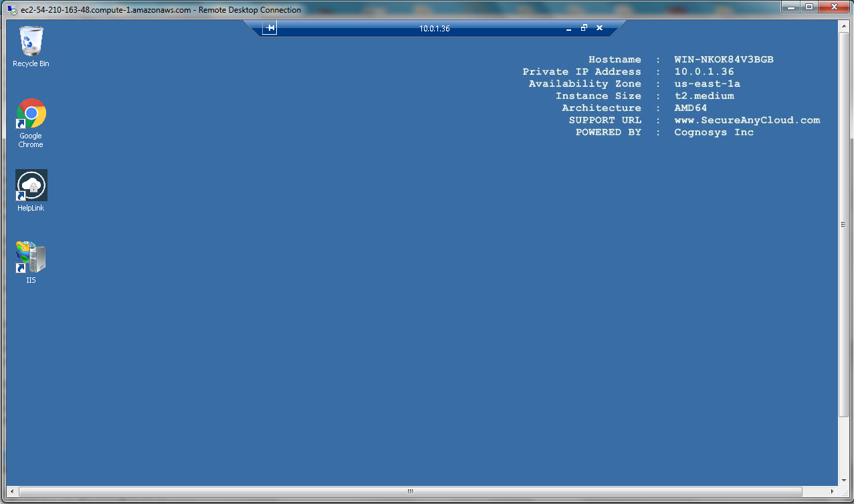Click the vertical scrollbar thumb
Image resolution: width=854 pixels, height=504 pixels.
pos(843,225)
